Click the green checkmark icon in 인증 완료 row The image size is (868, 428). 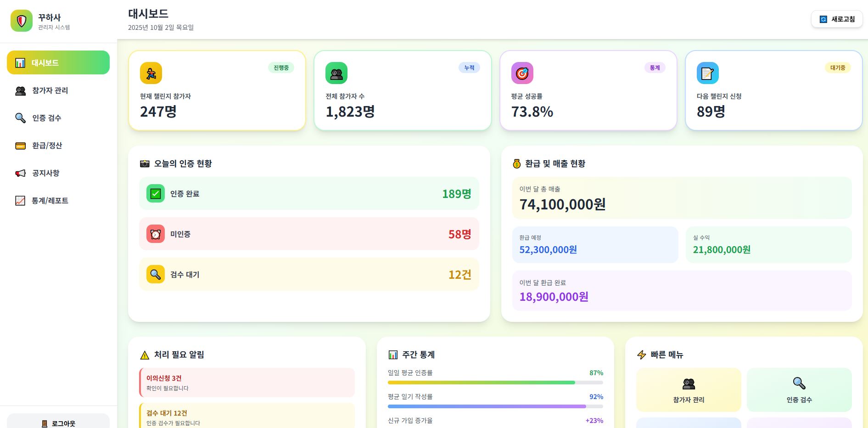(156, 193)
